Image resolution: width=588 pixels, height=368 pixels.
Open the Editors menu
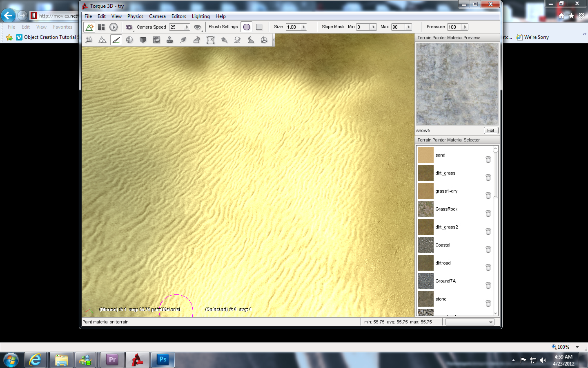[x=178, y=16]
